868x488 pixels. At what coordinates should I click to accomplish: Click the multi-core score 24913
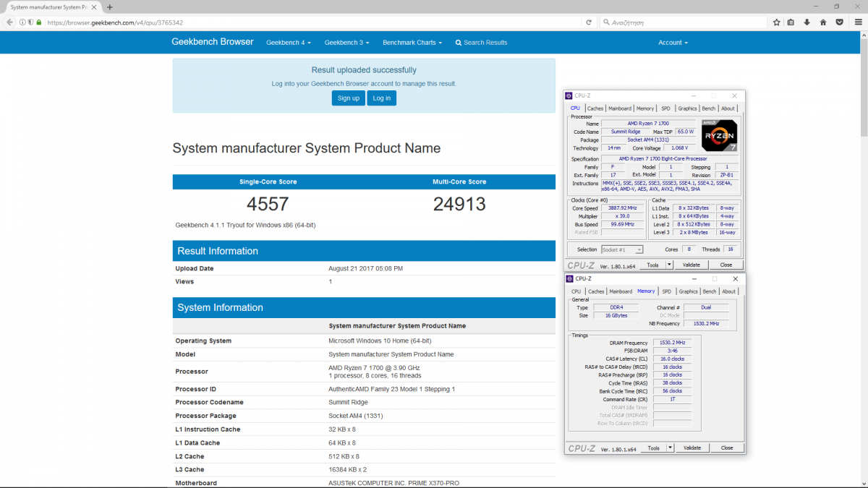click(459, 205)
